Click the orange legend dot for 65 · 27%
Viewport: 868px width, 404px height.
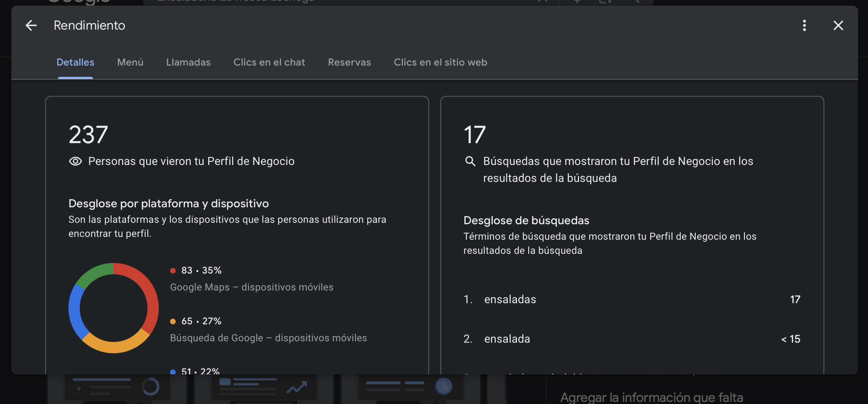[173, 322]
